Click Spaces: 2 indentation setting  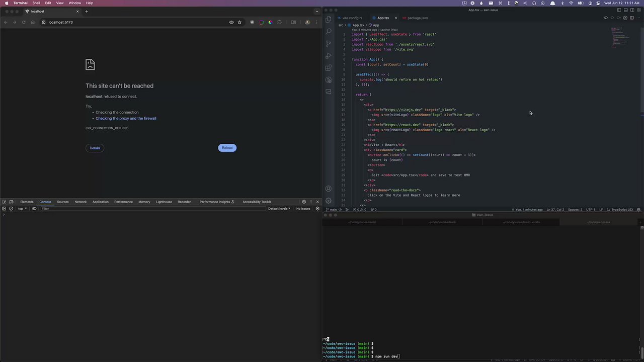pyautogui.click(x=575, y=210)
